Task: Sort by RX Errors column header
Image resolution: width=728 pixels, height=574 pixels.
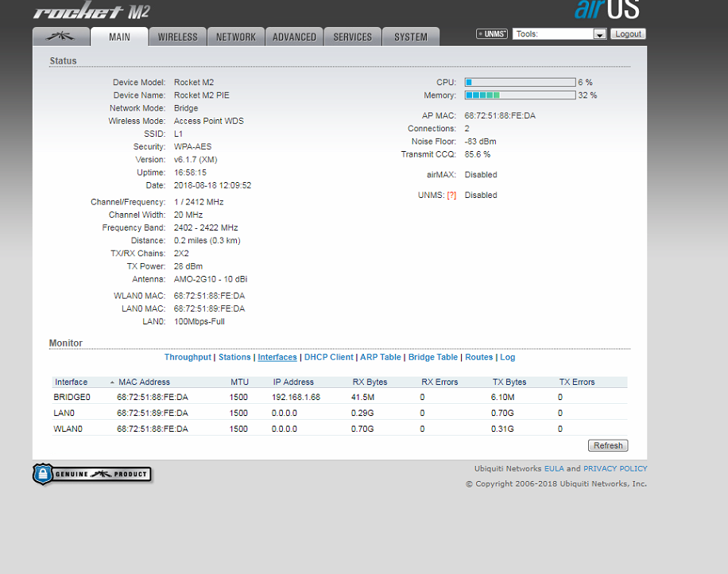Action: [x=440, y=382]
